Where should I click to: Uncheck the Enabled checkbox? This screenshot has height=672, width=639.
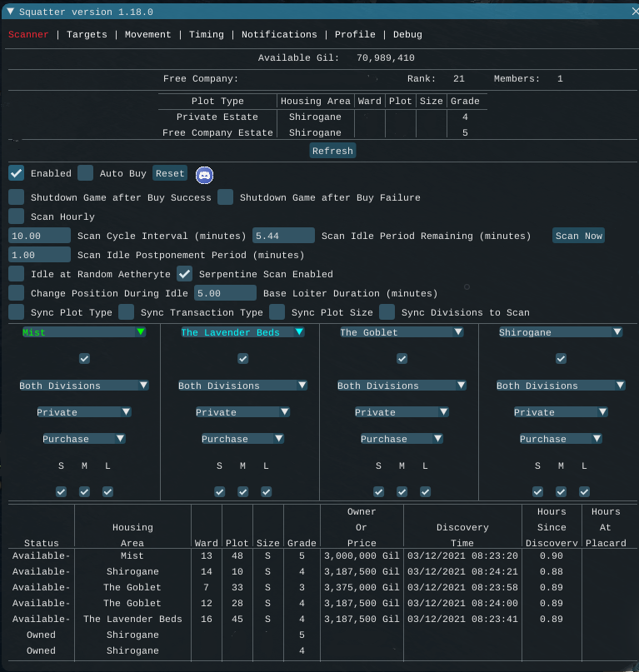(16, 173)
